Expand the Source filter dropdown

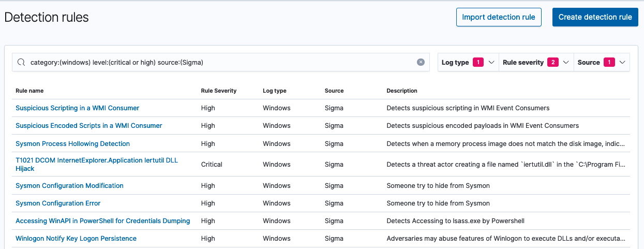(601, 62)
